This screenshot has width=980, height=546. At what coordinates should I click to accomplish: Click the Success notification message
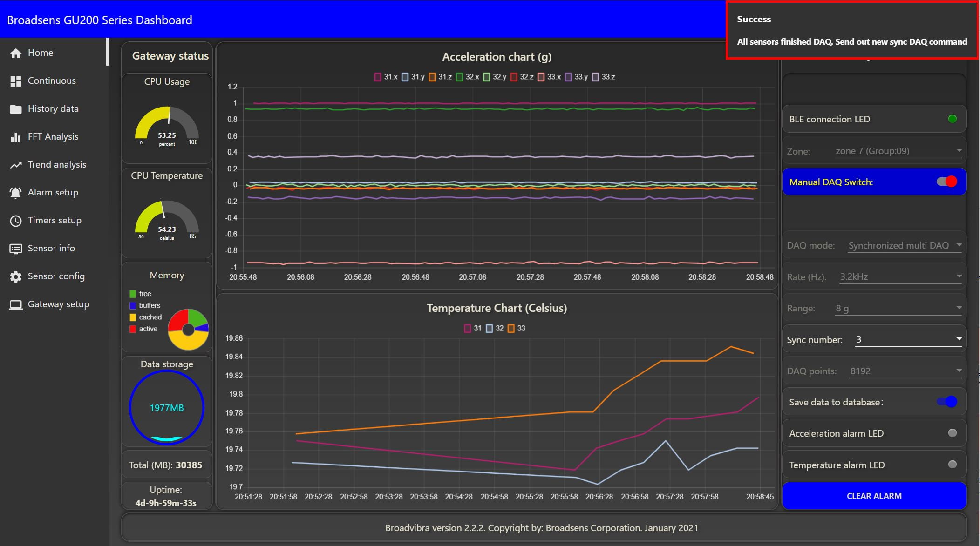click(851, 31)
